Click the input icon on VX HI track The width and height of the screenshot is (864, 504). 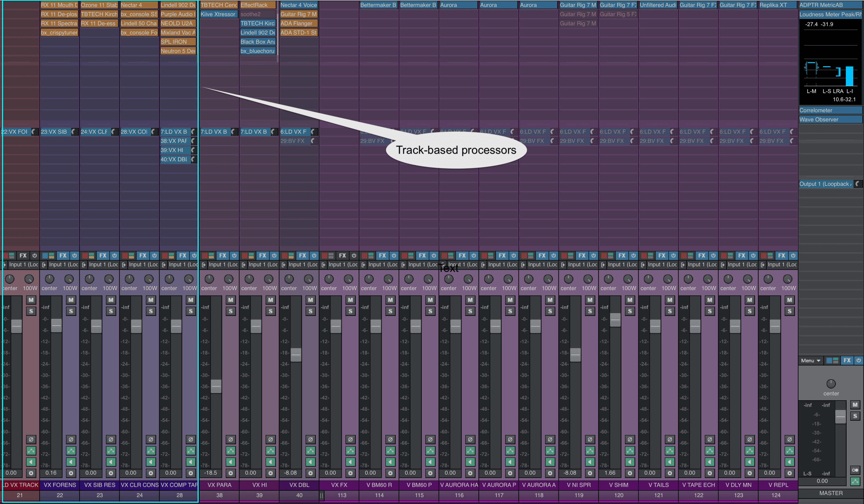[x=244, y=265]
